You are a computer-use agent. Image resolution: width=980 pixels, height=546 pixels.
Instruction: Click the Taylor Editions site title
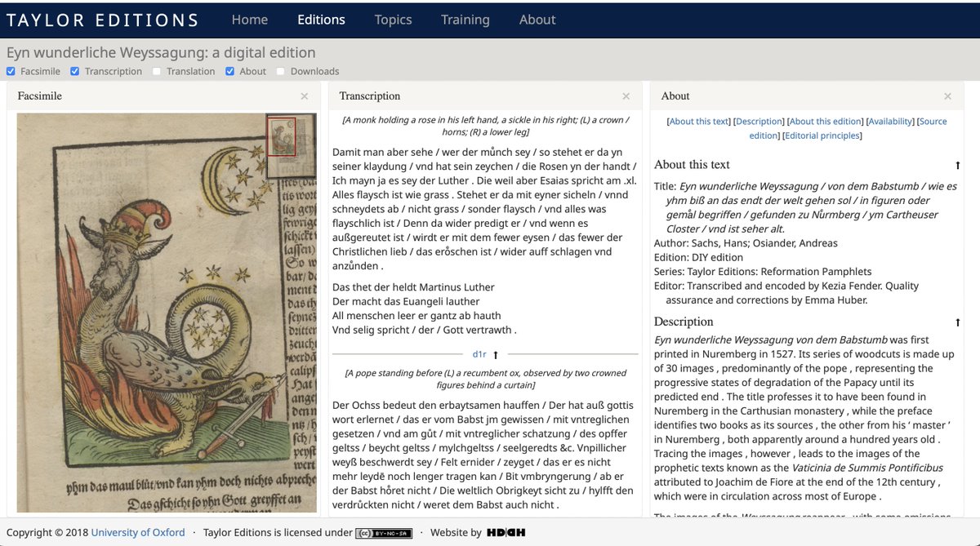tap(103, 20)
